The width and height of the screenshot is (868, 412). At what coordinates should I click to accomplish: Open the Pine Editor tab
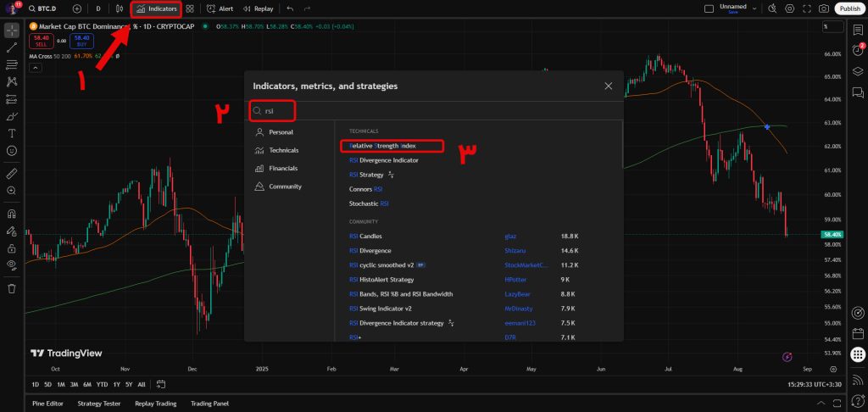[x=47, y=404]
